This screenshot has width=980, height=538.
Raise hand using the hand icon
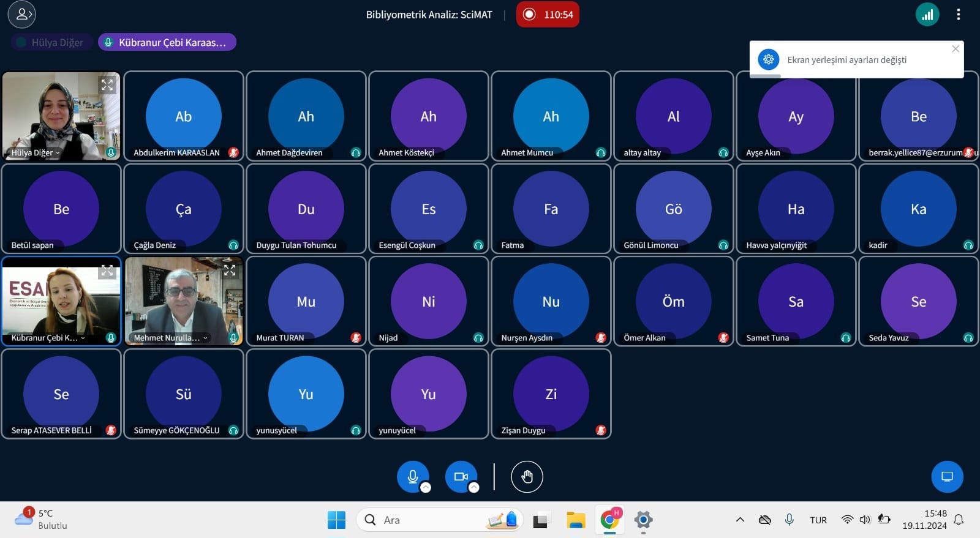(527, 477)
